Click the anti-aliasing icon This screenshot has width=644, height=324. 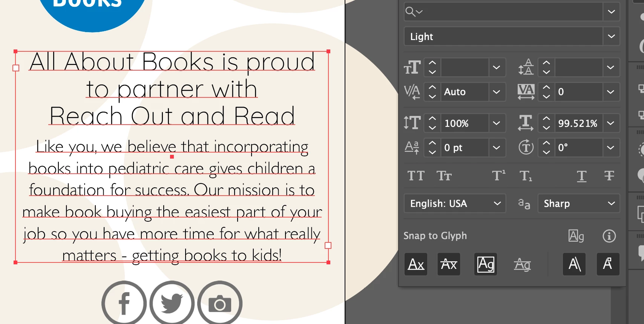(524, 204)
